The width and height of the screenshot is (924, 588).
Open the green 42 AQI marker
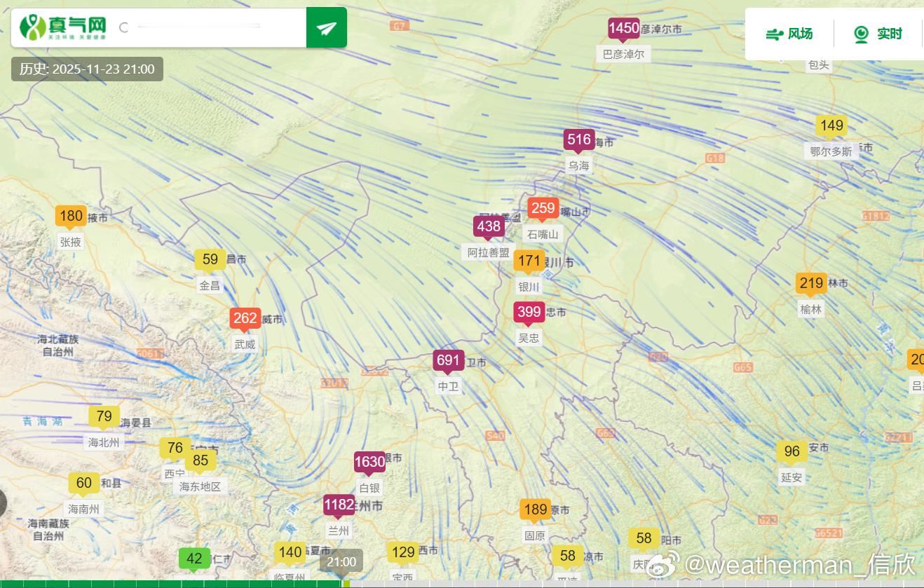194,559
